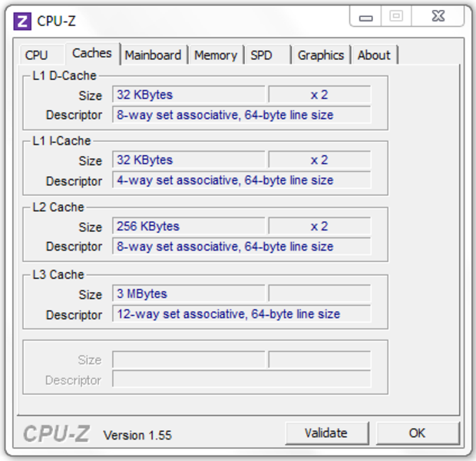The width and height of the screenshot is (476, 461).
Task: Select the L1 I-Cache 4-way descriptor
Action: coord(242,180)
